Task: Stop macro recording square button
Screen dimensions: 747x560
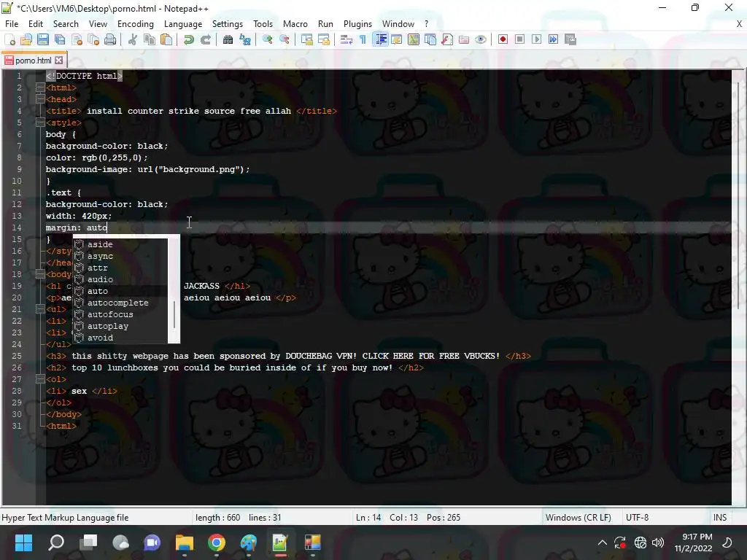Action: [519, 39]
